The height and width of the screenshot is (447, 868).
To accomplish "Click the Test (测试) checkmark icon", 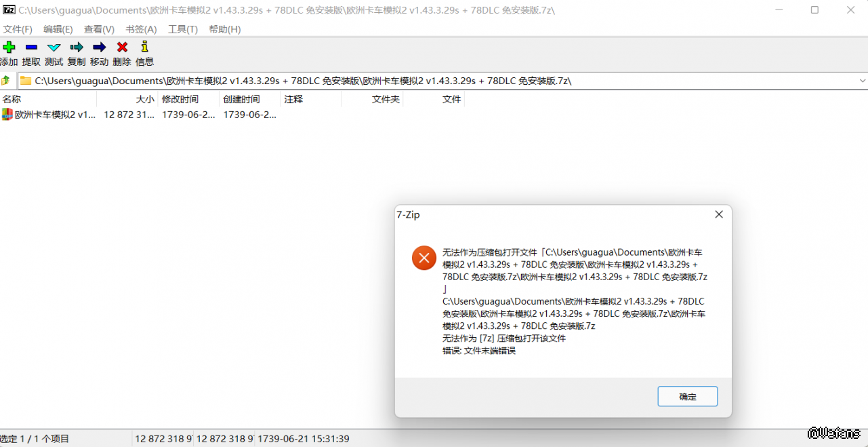I will coord(54,47).
